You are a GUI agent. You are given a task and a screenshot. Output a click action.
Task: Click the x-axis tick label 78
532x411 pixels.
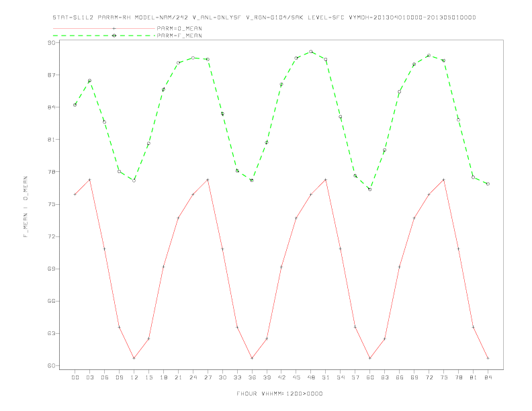tap(459, 377)
